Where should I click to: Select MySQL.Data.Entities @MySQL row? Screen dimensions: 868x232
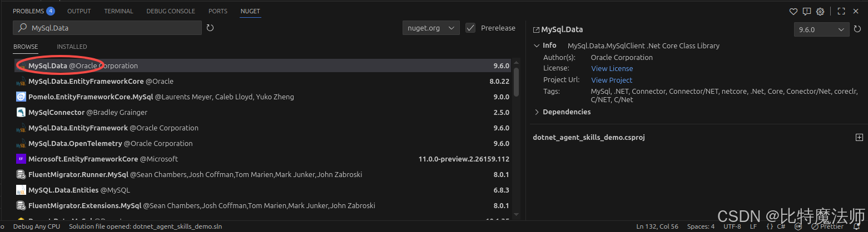[263, 190]
